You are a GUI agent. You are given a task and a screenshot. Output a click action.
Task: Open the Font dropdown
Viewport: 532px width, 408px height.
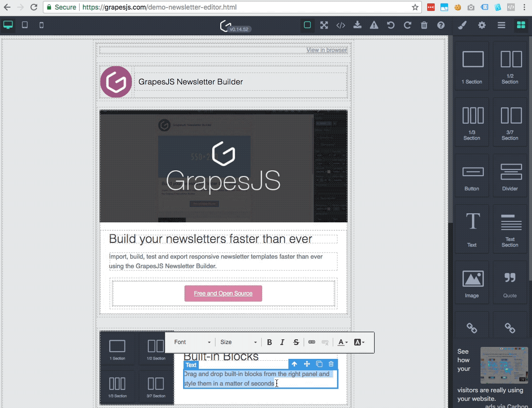click(191, 342)
